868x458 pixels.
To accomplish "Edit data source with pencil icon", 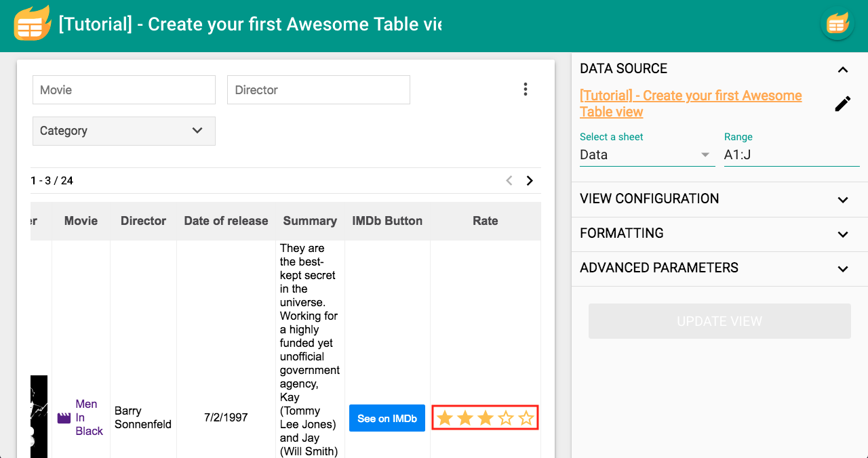I will [x=842, y=104].
